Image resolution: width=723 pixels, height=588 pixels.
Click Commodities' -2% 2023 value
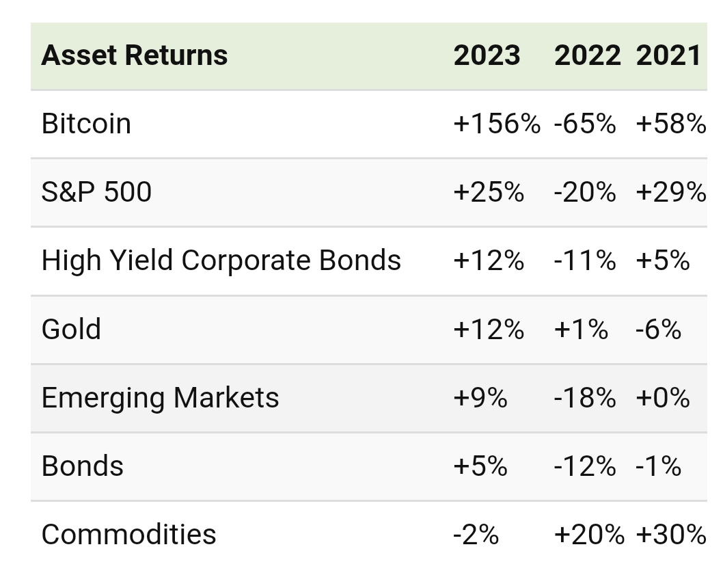[476, 534]
